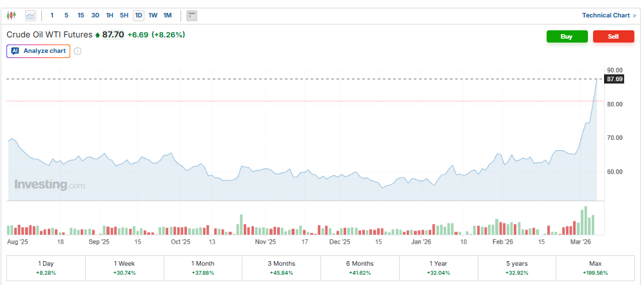Switch to the 1 Year range tab
The width and height of the screenshot is (644, 285).
(438, 267)
